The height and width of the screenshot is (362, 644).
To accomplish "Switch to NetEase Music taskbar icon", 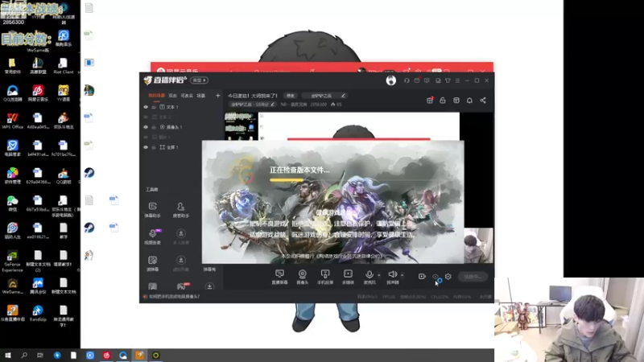I will (106, 356).
